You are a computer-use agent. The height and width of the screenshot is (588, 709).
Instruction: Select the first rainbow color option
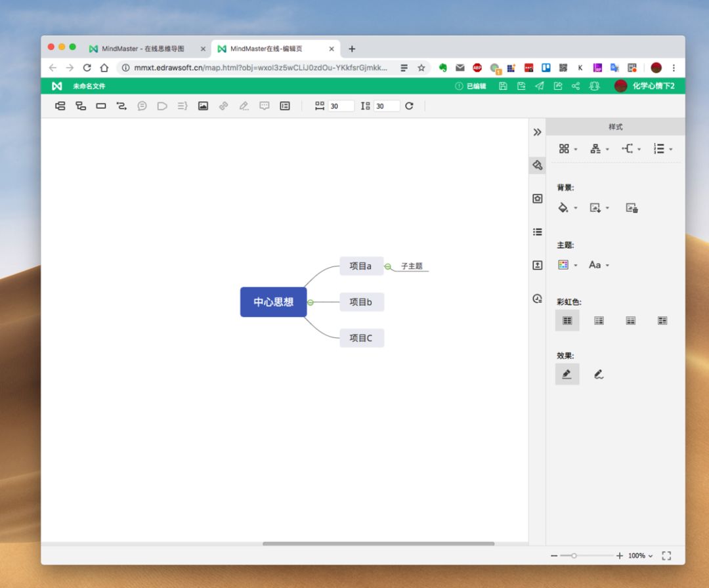coord(567,320)
